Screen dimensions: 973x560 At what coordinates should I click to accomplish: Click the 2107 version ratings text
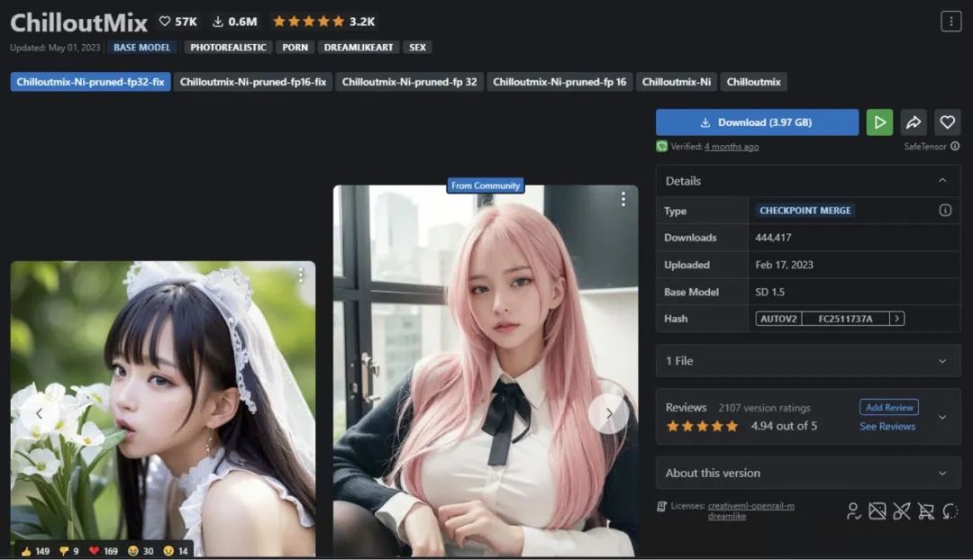pos(765,408)
